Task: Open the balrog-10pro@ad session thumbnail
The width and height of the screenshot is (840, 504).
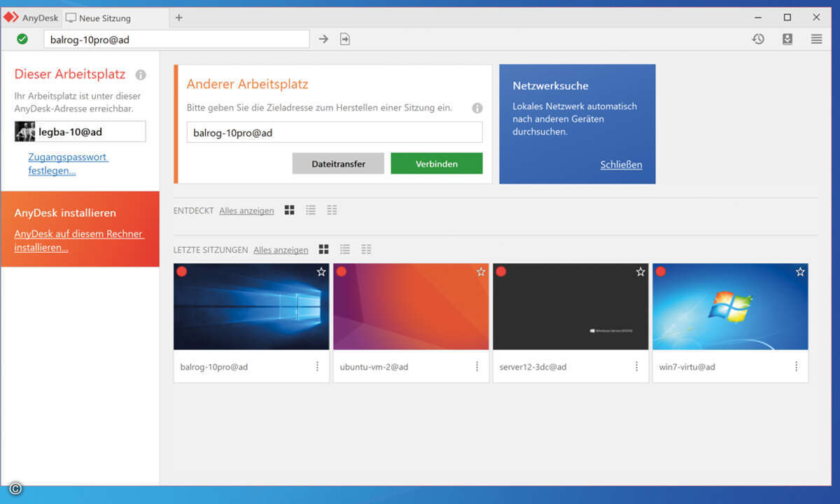Action: [251, 307]
